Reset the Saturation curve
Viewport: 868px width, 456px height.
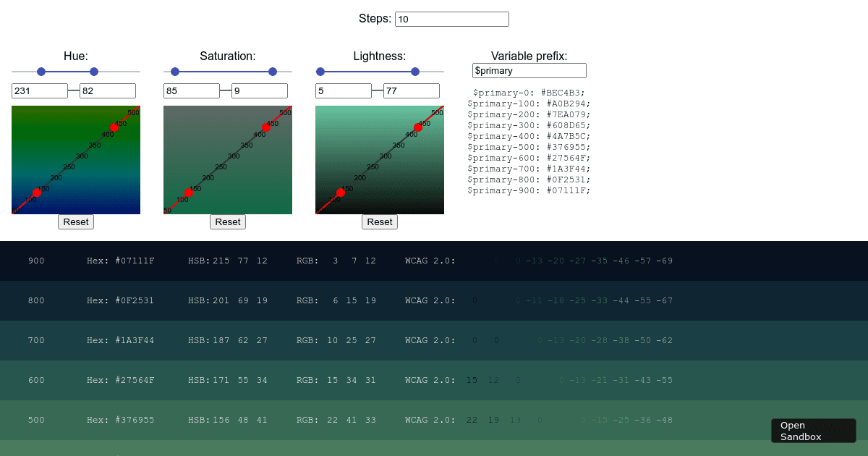(x=227, y=221)
